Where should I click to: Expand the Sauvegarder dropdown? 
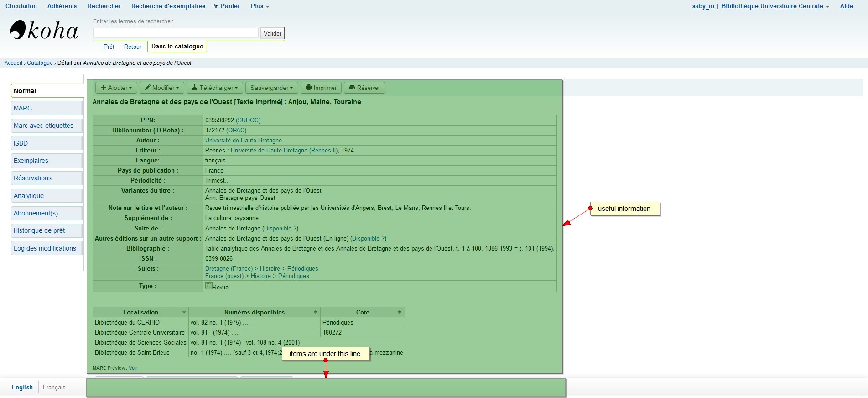click(x=271, y=88)
